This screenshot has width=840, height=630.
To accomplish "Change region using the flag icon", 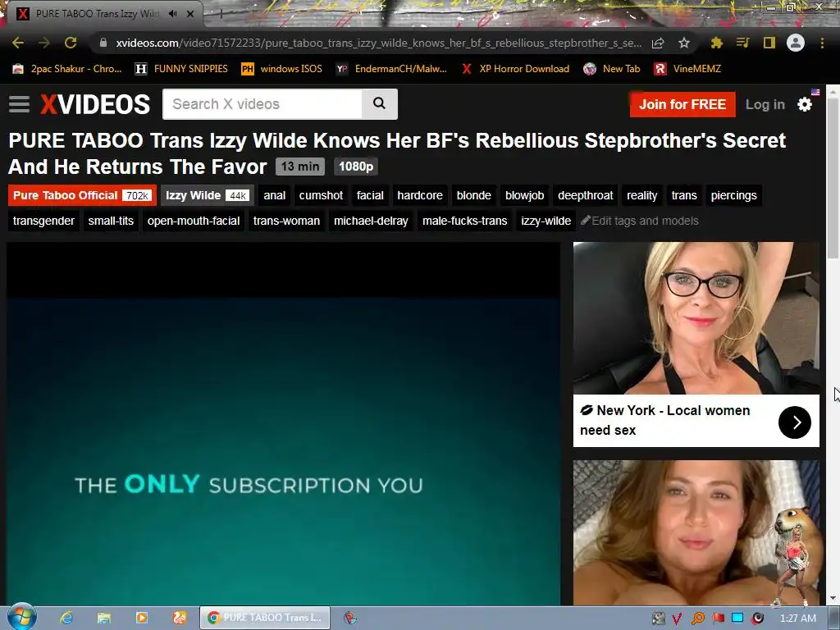I will coord(815,92).
